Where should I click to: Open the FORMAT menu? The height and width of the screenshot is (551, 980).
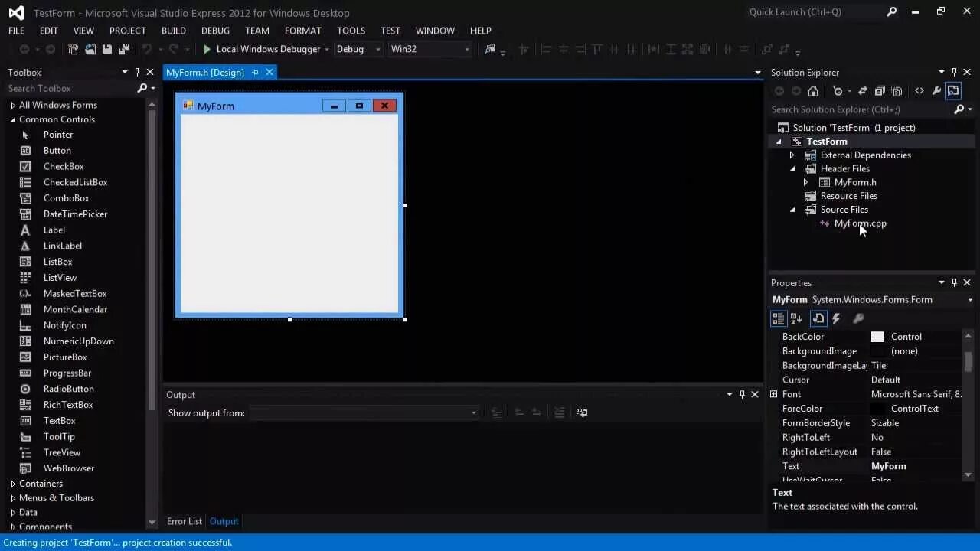click(303, 31)
